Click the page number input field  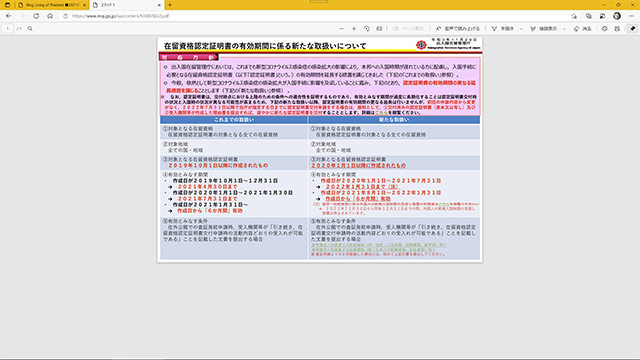coord(7,29)
